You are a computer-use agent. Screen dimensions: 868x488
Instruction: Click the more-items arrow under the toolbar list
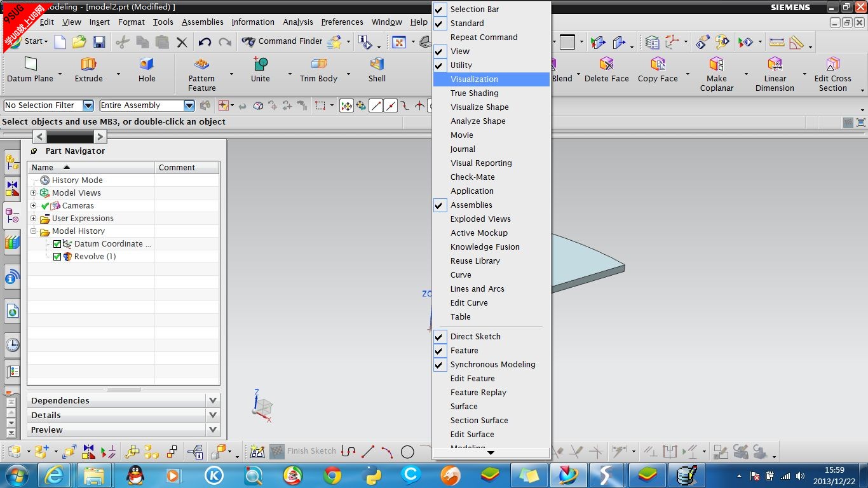point(491,452)
